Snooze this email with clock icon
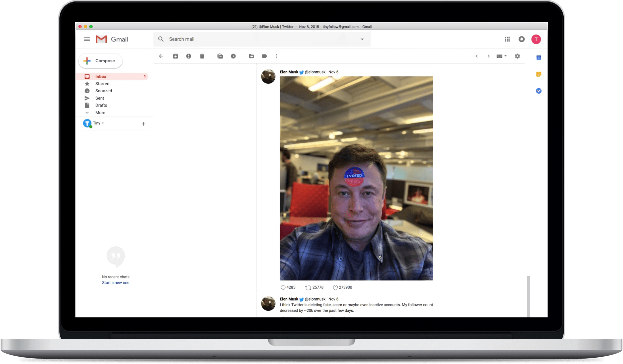623x364 pixels. [233, 56]
